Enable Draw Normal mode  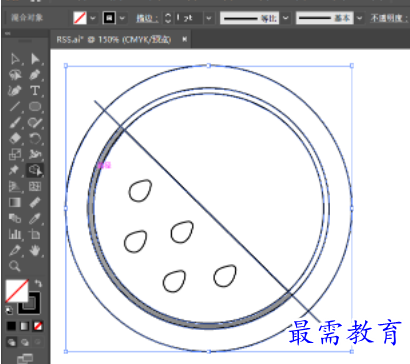tap(11, 342)
